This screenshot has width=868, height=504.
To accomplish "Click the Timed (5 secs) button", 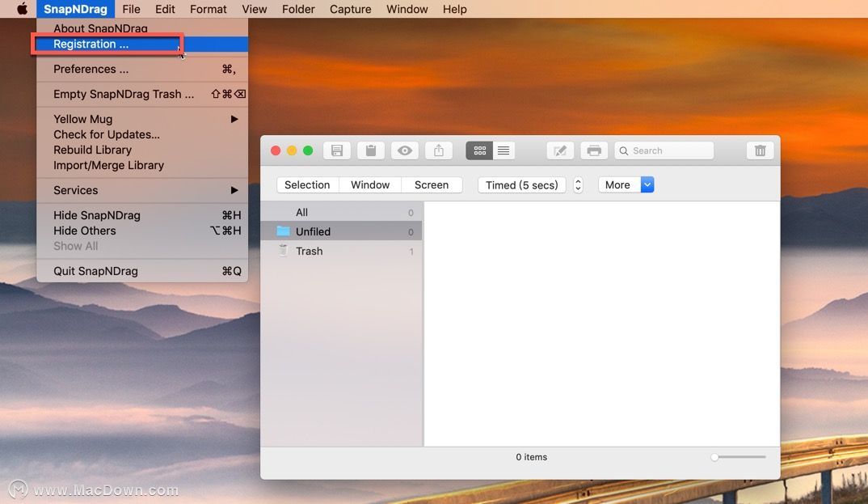I will tap(521, 185).
